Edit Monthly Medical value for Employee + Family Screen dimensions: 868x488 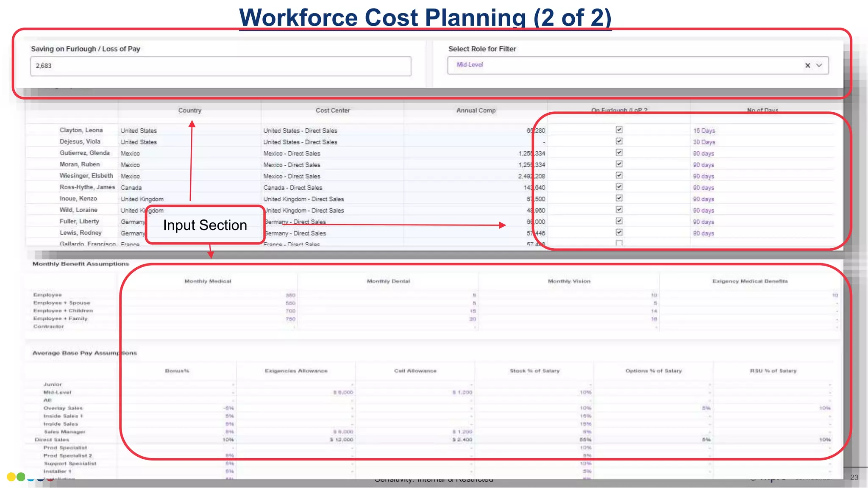coord(290,319)
